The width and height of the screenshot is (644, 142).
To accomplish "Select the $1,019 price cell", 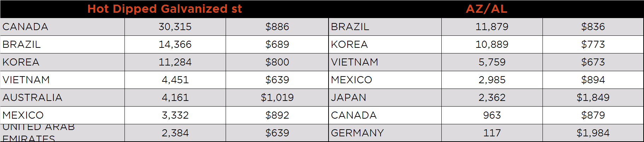I will 277,97.
